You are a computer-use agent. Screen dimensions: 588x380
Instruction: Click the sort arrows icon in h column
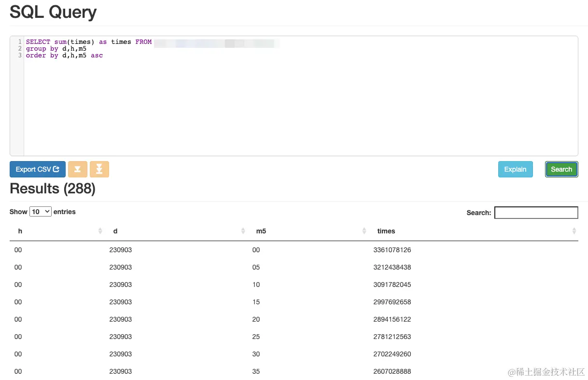[x=100, y=231]
